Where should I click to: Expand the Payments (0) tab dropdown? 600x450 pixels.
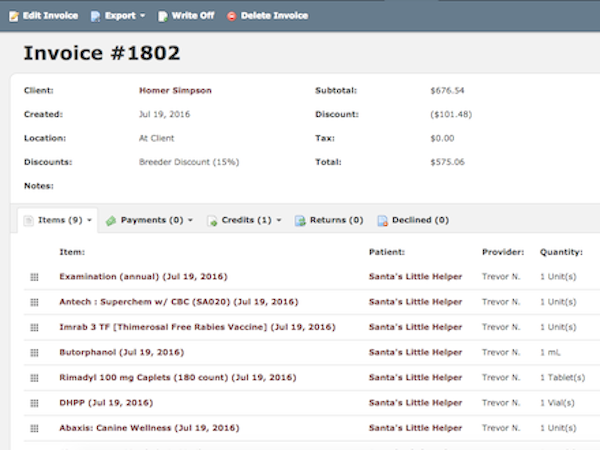tap(189, 220)
